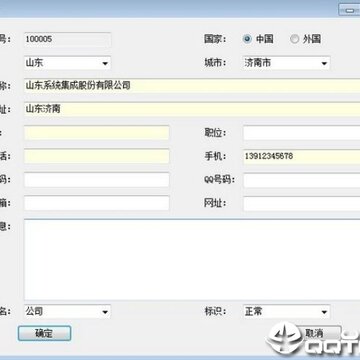Image resolution: width=360 pixels, height=360 pixels.
Task: Open the 公司 type dropdown
Action: tap(67, 312)
